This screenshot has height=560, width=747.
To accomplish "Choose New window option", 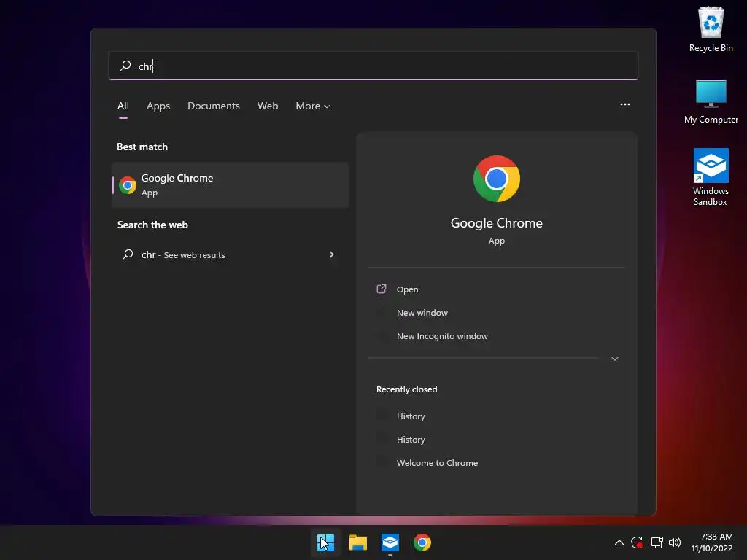I will pyautogui.click(x=422, y=313).
